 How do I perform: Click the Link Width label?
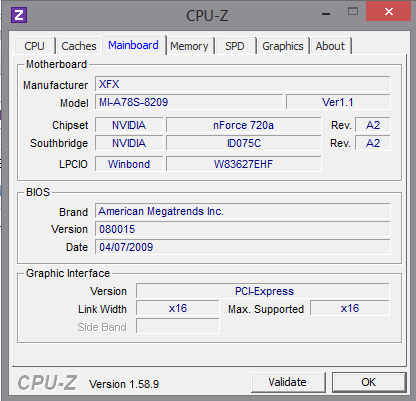click(102, 309)
